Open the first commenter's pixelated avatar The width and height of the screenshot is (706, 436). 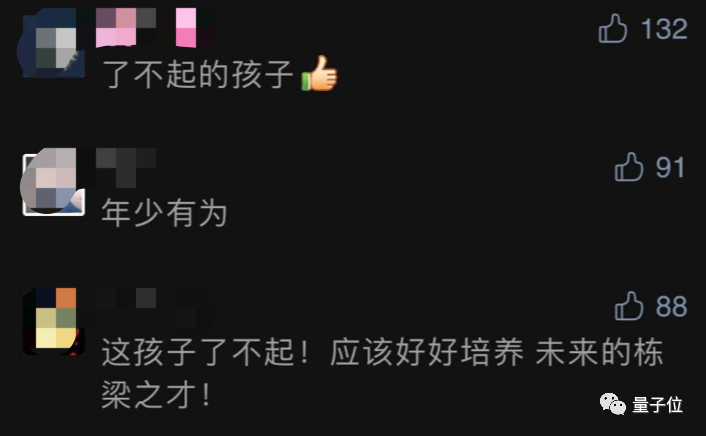53,45
